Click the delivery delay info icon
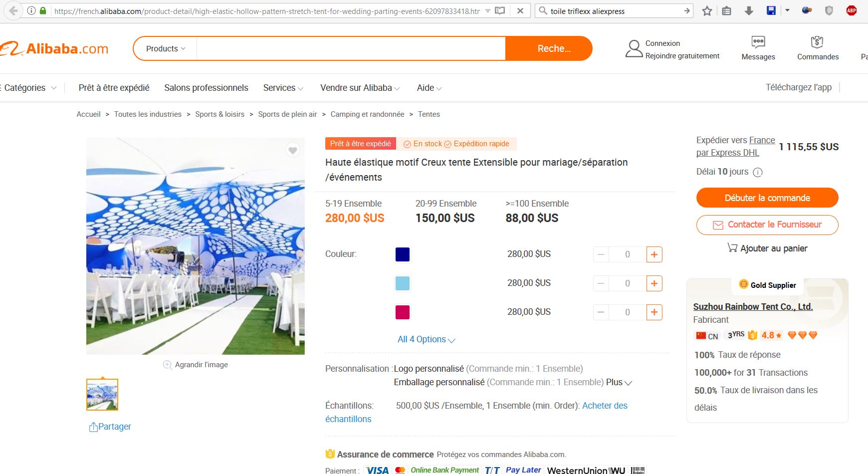 (x=757, y=173)
